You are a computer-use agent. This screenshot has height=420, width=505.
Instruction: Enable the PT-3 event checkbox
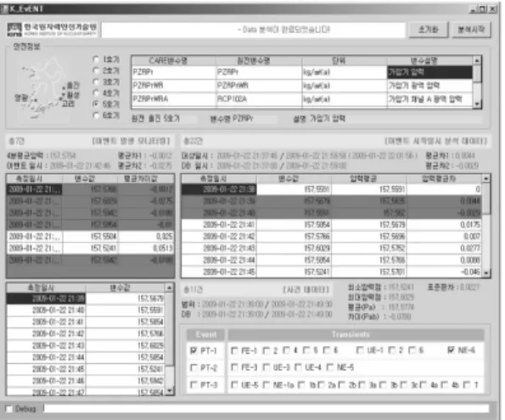[x=194, y=384]
